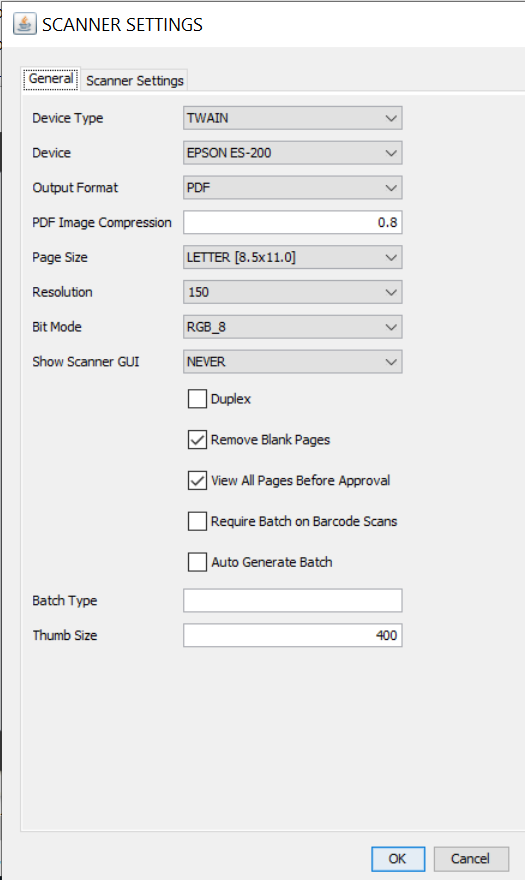Click the Bit Mode label
The image size is (525, 880).
[57, 327]
